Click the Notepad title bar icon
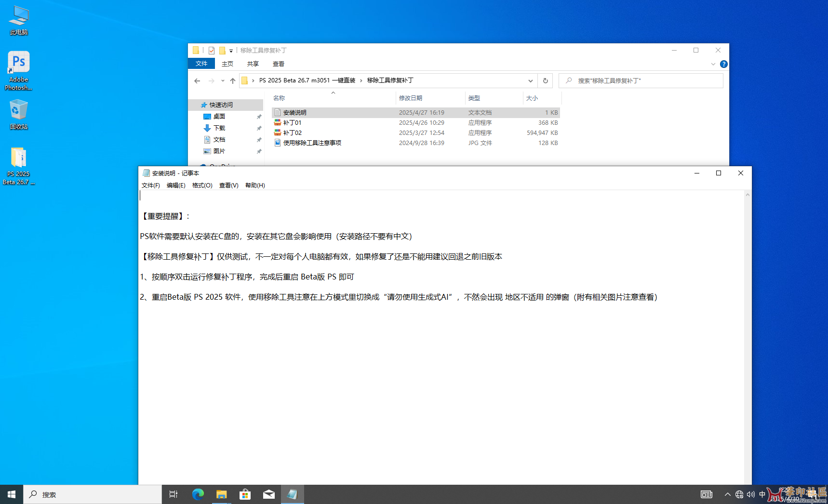 146,173
